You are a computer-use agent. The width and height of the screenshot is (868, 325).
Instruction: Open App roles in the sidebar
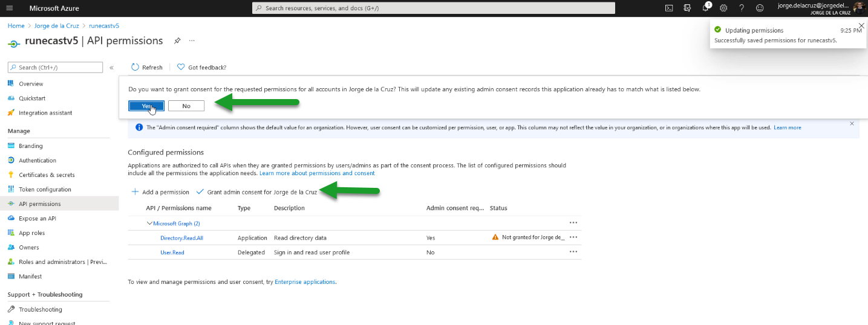pos(31,233)
